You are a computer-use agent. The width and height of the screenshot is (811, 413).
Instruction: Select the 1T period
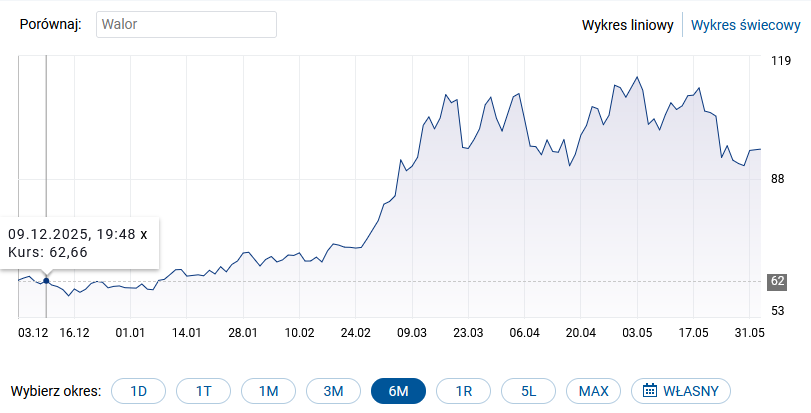(x=203, y=391)
